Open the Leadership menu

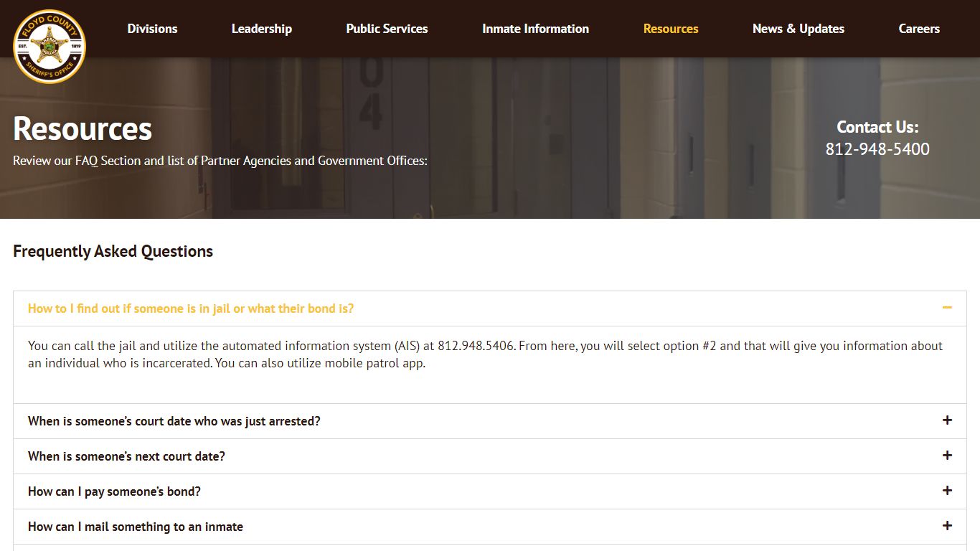(x=261, y=29)
